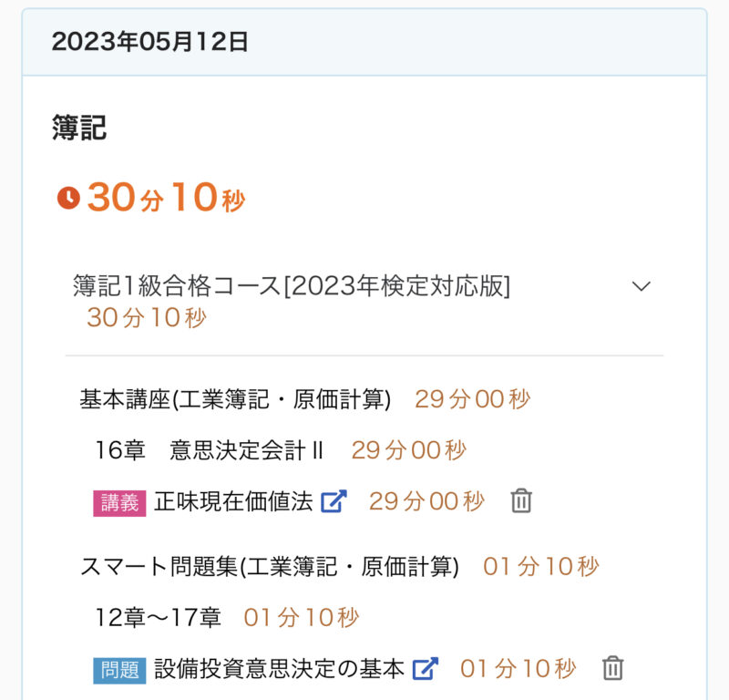
Task: Click the orange clock icon beside total time
Action: click(68, 198)
